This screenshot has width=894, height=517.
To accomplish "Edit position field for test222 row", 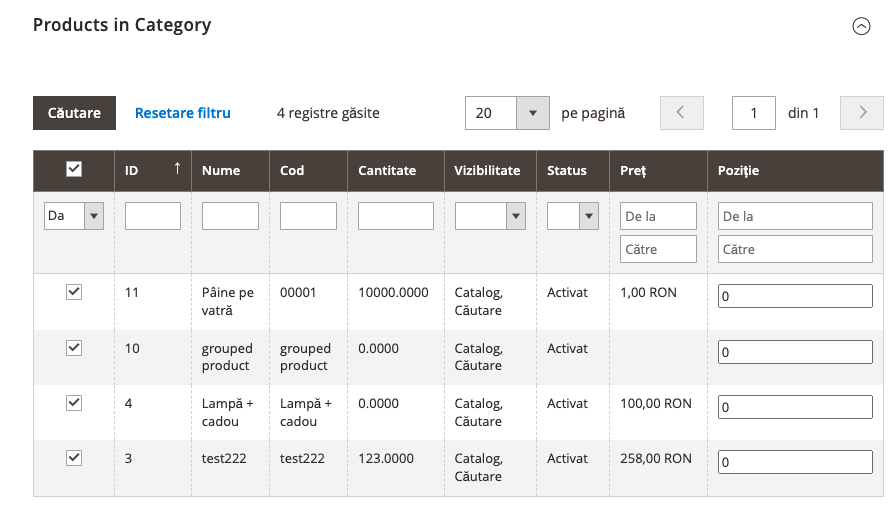I will tap(795, 462).
